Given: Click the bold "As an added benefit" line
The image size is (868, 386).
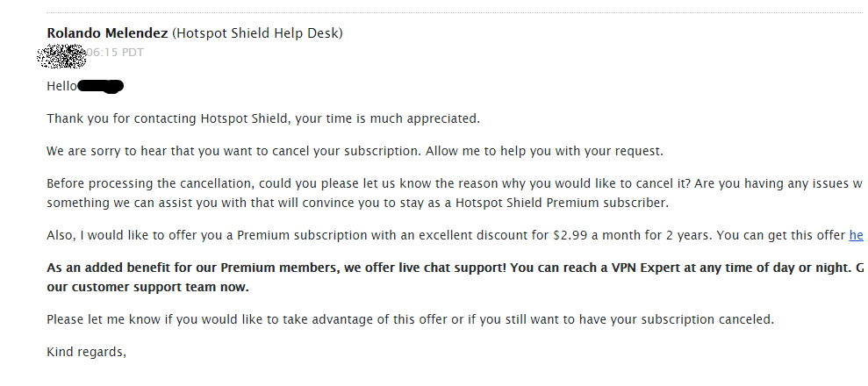Looking at the screenshot, I should pyautogui.click(x=455, y=268).
